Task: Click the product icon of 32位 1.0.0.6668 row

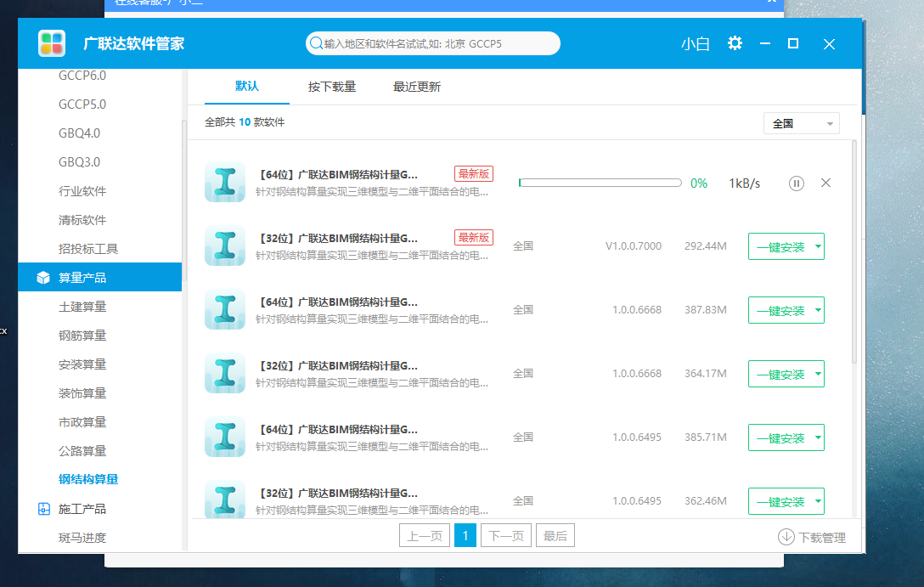Action: [x=224, y=373]
